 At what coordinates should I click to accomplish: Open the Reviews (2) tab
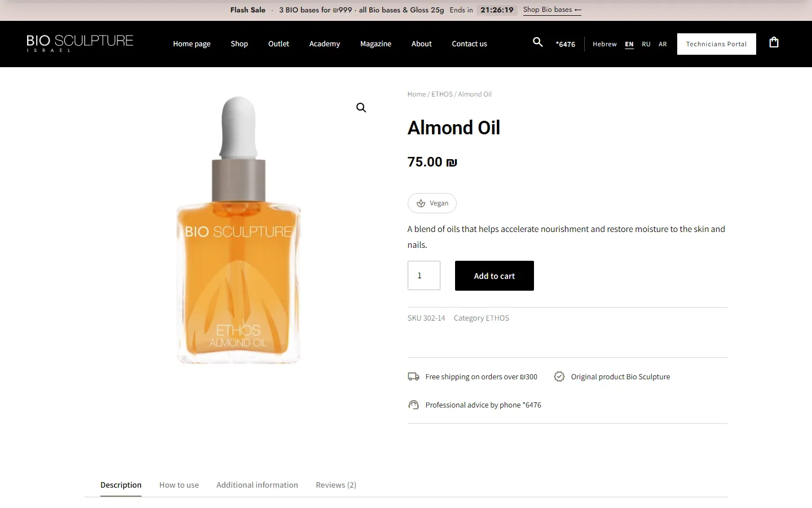336,485
